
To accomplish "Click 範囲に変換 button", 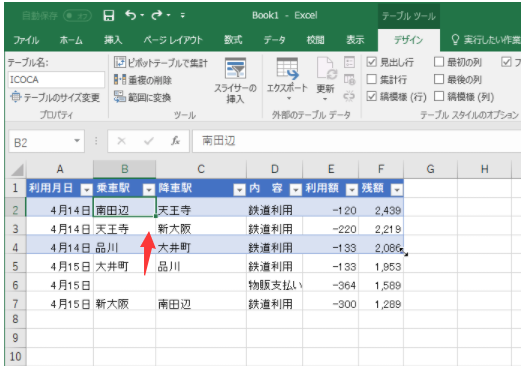I will click(x=142, y=97).
